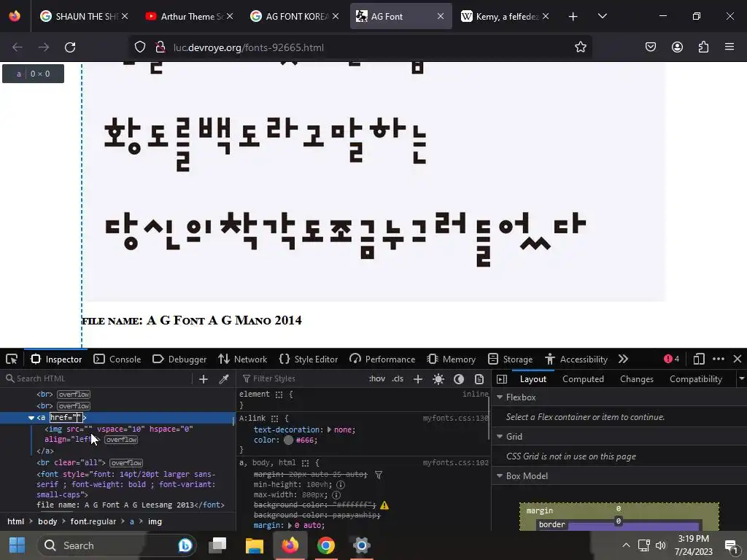Open the sidebar tabs overflow dropdown
747x560 pixels.
(x=741, y=379)
